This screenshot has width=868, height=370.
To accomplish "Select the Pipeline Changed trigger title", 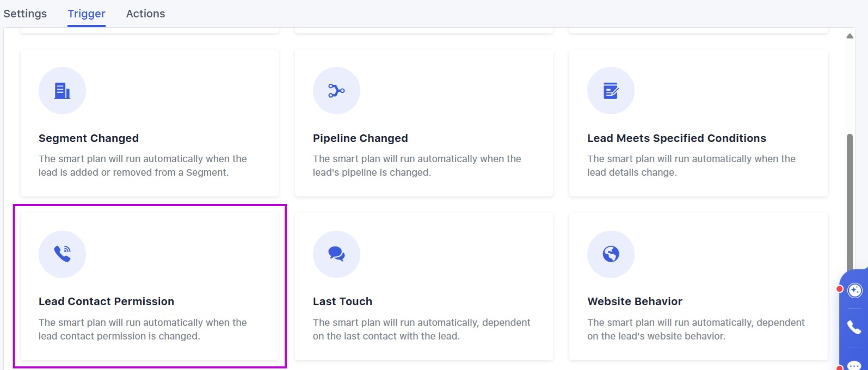I will coord(360,138).
